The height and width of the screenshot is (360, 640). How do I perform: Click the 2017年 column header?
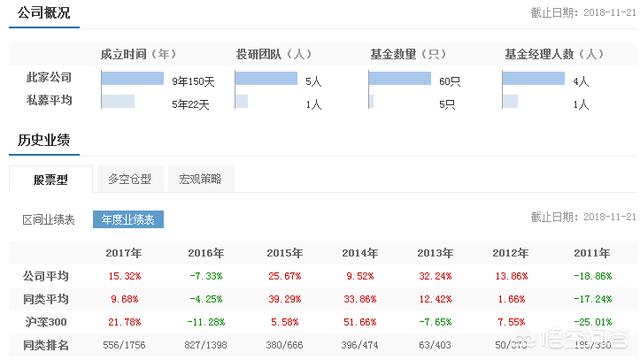point(124,253)
